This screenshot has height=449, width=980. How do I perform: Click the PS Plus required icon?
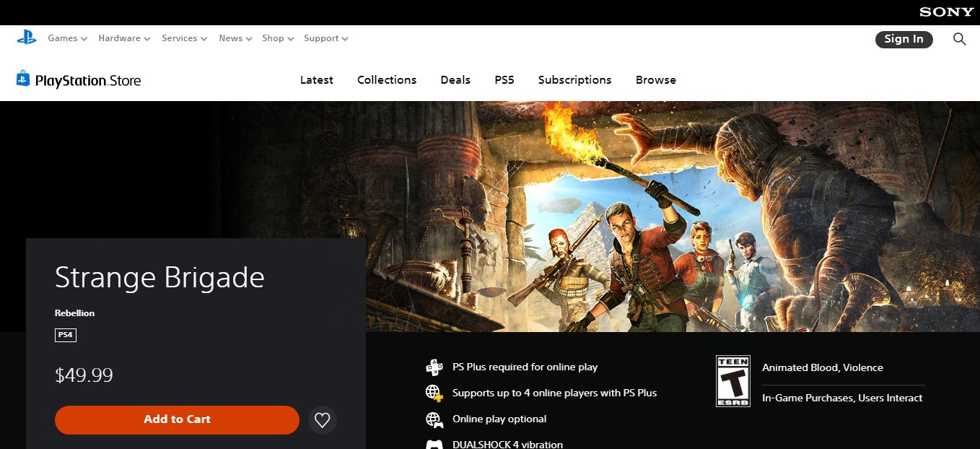pyautogui.click(x=434, y=367)
